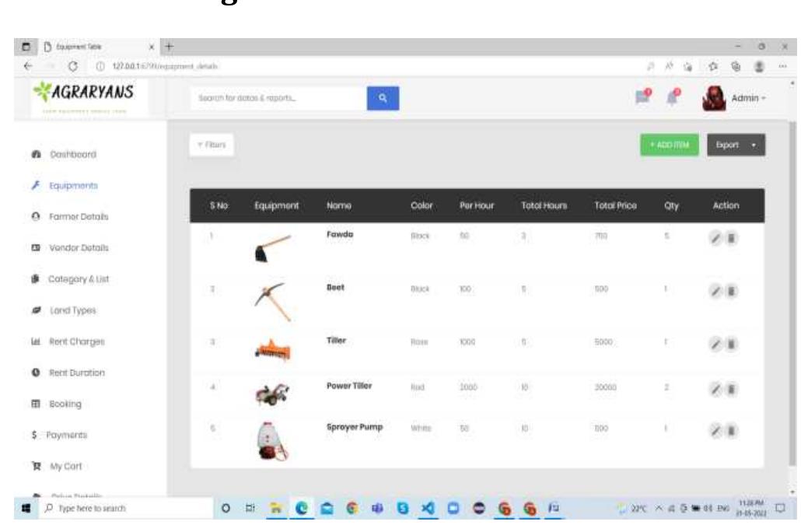Delete the Tiller row with trash icon
The height and width of the screenshot is (532, 801).
[732, 345]
